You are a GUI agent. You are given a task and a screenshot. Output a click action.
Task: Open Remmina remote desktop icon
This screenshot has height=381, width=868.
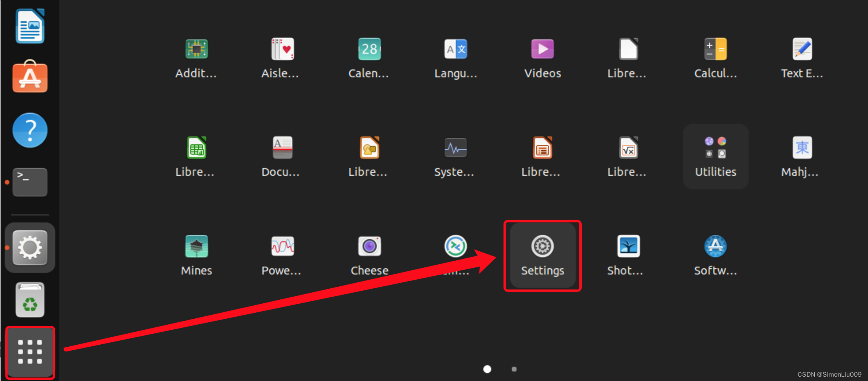coord(456,247)
